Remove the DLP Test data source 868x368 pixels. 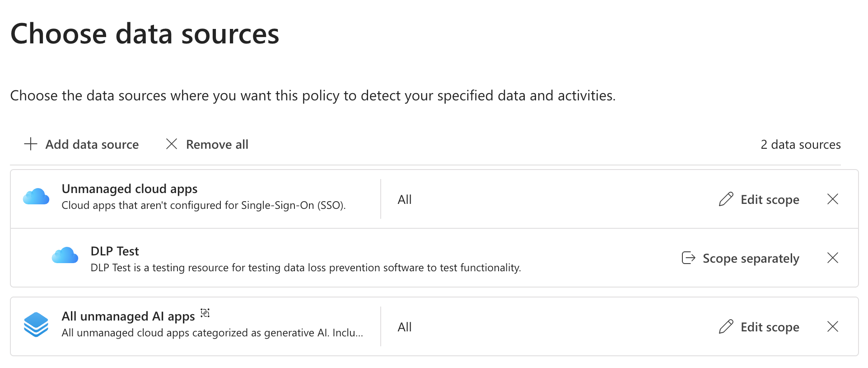pos(833,258)
